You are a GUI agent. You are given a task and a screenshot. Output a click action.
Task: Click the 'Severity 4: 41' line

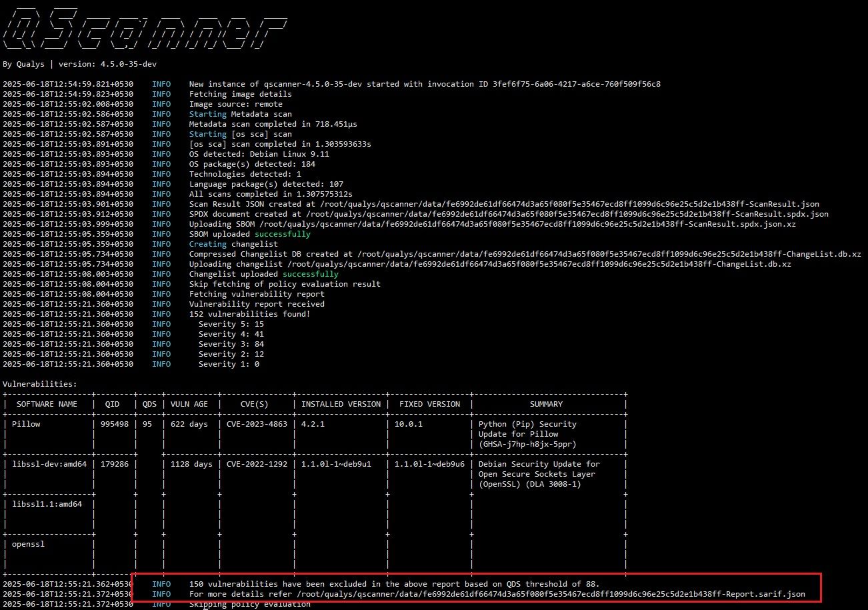tap(231, 334)
